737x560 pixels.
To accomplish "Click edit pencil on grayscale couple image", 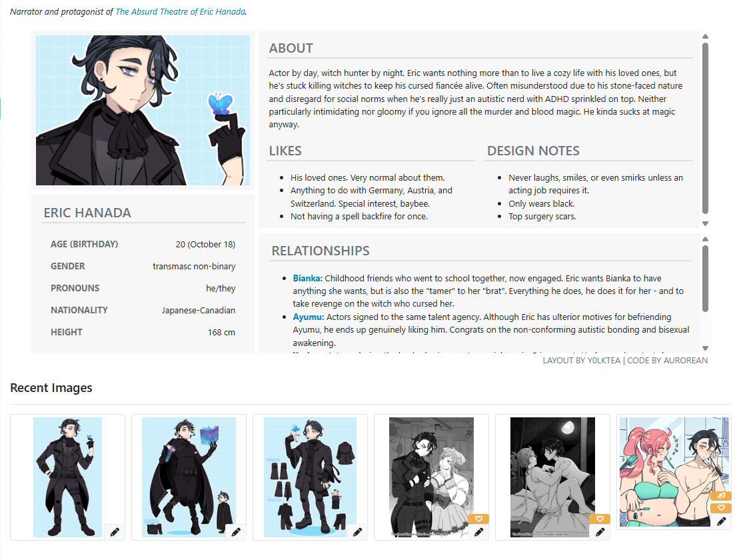I will 478,532.
